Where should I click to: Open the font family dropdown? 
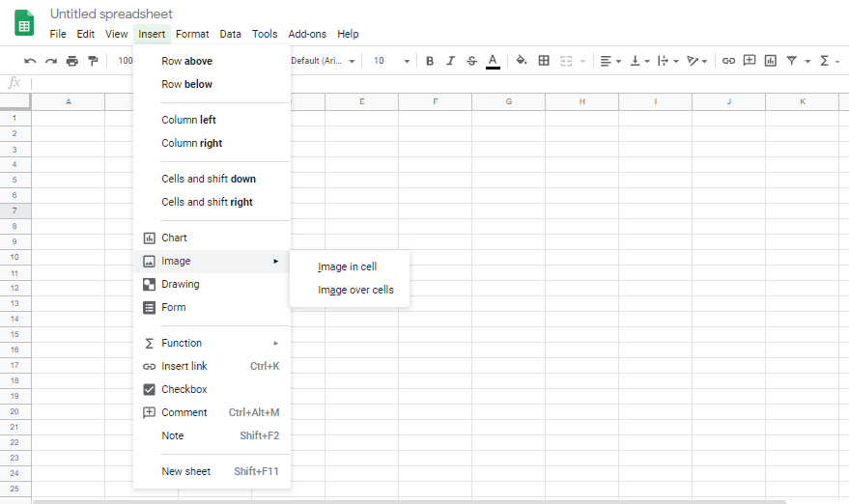[x=323, y=61]
